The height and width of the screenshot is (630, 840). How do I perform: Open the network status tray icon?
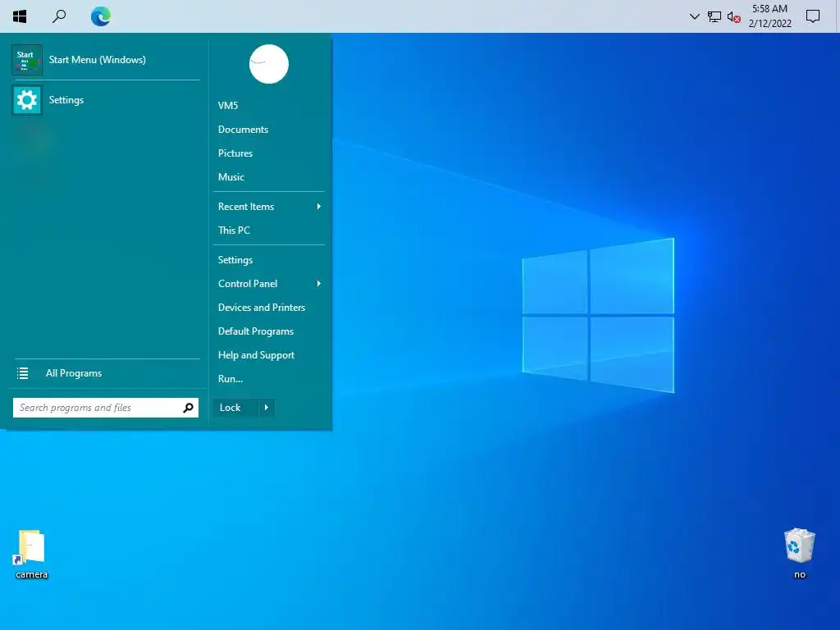pyautogui.click(x=714, y=16)
